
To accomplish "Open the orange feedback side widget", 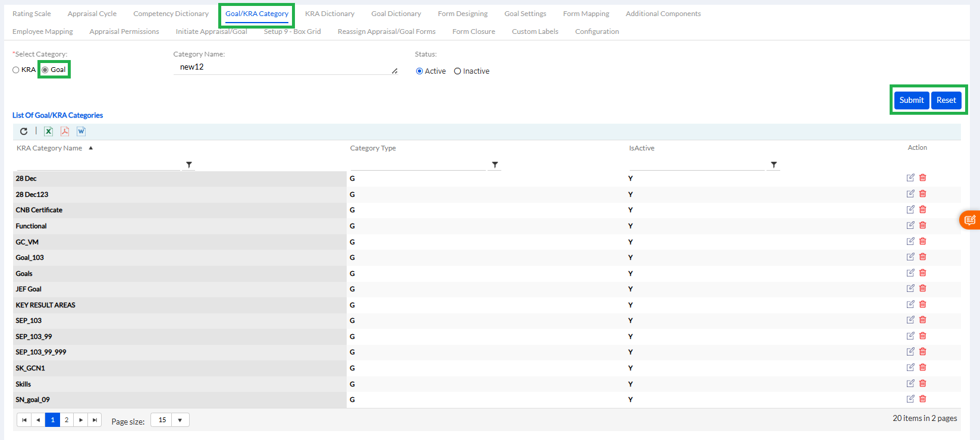I will [x=970, y=220].
